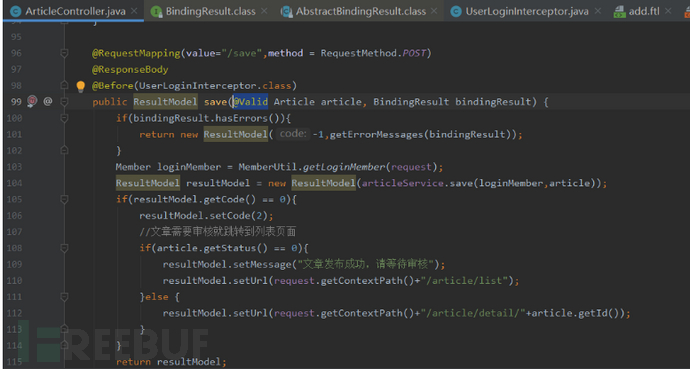Screen dimensions: 690x369
Task: Click line number 104 in the gutter
Action: click(x=15, y=183)
